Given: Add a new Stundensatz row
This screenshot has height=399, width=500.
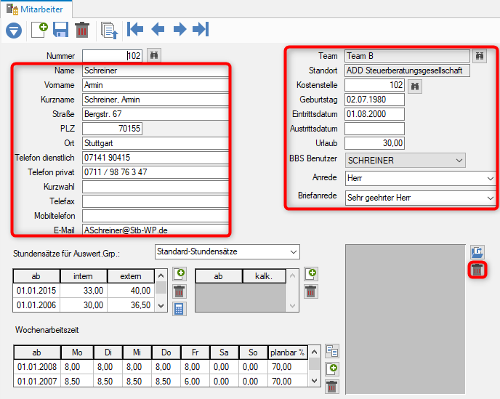Looking at the screenshot, I should coord(179,274).
